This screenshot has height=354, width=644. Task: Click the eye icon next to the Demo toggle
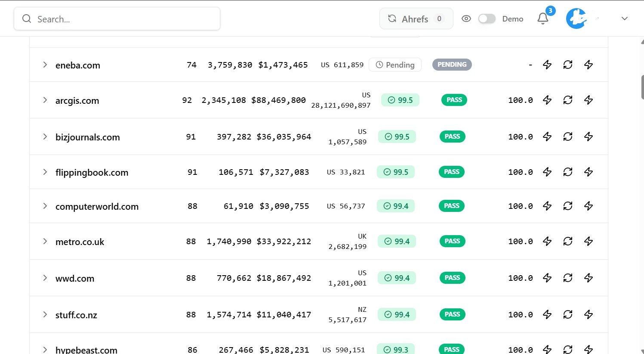(x=466, y=19)
